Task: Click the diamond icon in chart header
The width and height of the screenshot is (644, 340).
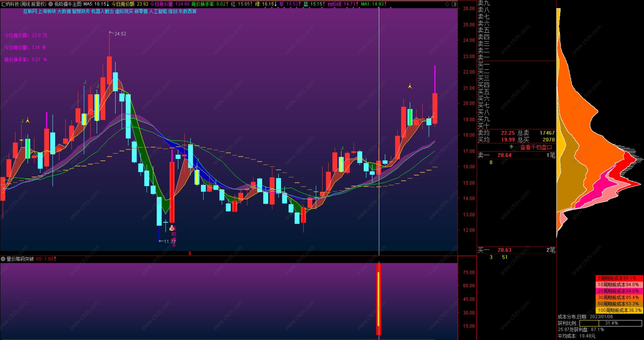Action: [x=447, y=4]
